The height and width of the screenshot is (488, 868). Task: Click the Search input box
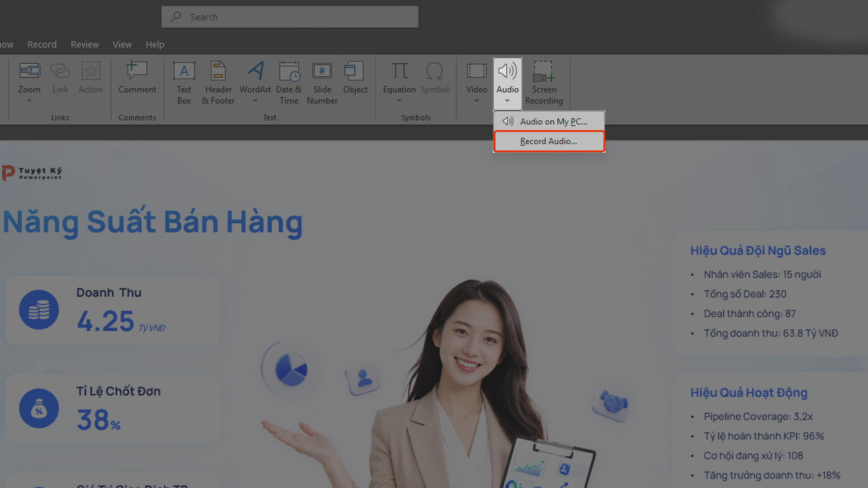(290, 17)
